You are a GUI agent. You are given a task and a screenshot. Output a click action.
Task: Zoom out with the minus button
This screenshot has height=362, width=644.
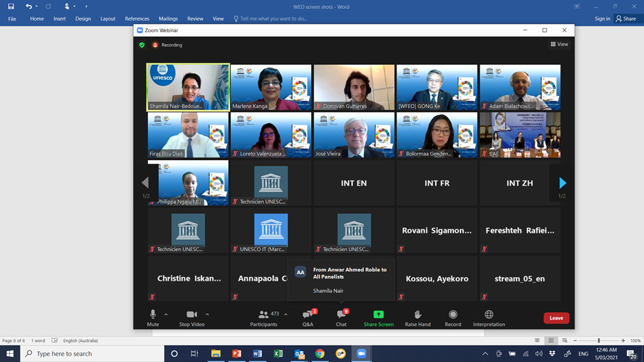point(575,341)
